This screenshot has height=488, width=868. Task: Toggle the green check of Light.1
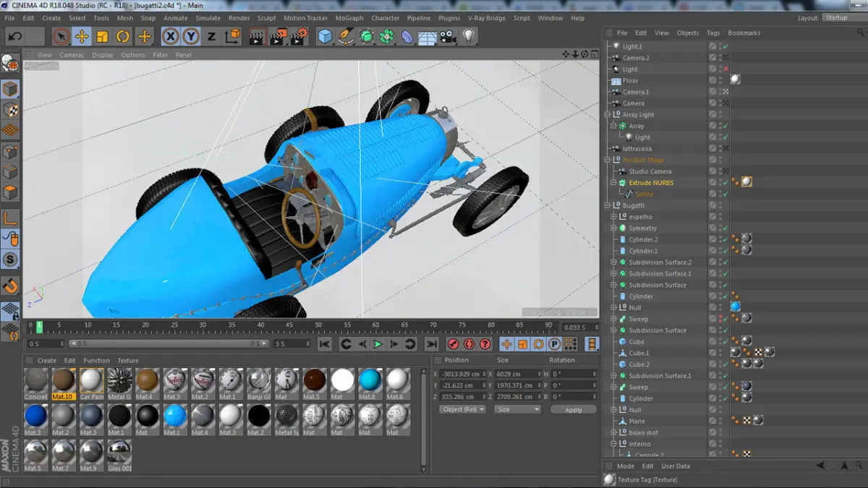coord(725,46)
